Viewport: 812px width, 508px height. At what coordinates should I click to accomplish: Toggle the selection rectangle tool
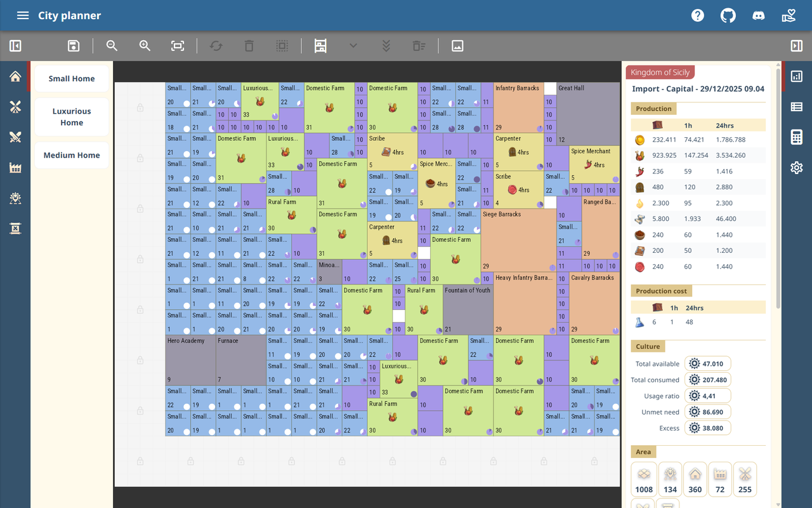tap(282, 46)
